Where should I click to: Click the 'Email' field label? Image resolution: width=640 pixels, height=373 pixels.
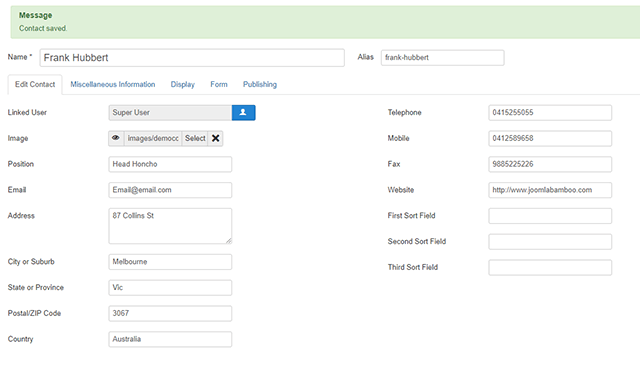click(17, 190)
